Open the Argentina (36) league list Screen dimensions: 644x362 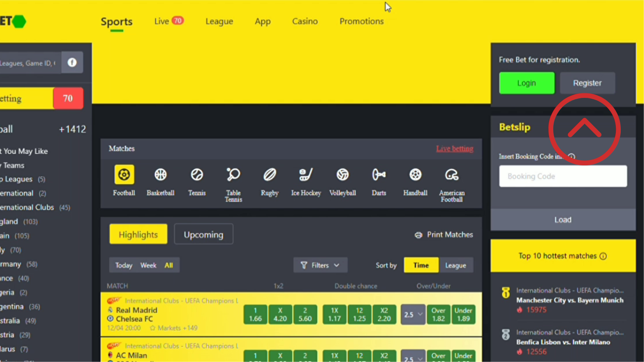click(20, 307)
